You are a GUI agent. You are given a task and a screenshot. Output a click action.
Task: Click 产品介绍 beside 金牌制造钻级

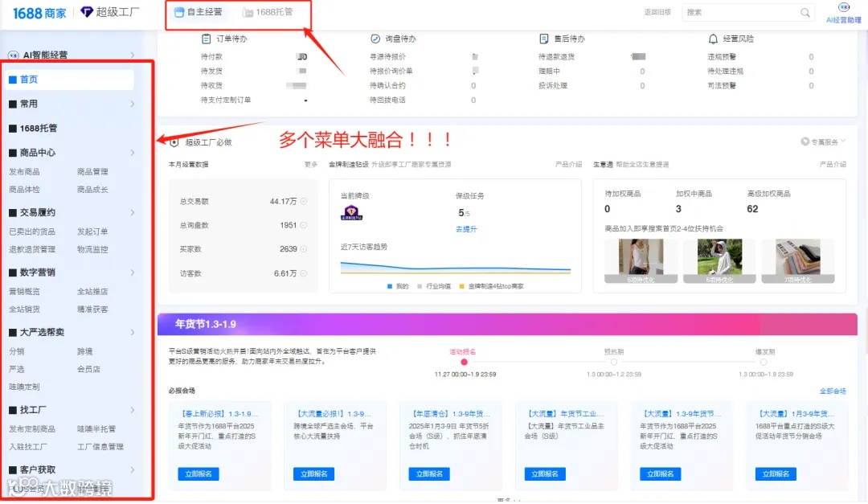coord(568,165)
